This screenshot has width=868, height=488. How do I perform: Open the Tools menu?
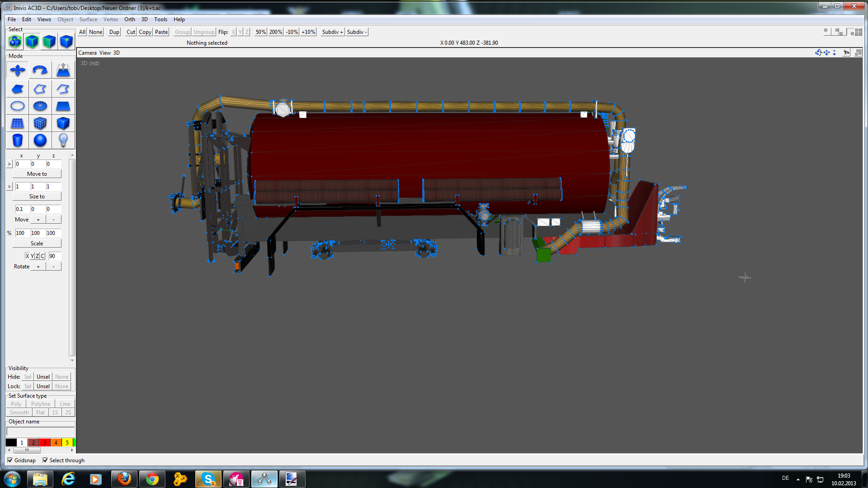coord(160,19)
